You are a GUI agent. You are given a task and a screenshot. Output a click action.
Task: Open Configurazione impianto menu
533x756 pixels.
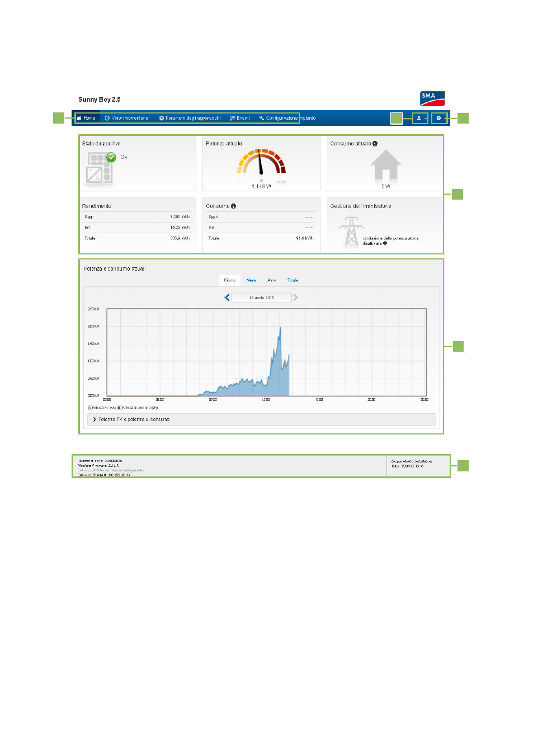point(287,118)
